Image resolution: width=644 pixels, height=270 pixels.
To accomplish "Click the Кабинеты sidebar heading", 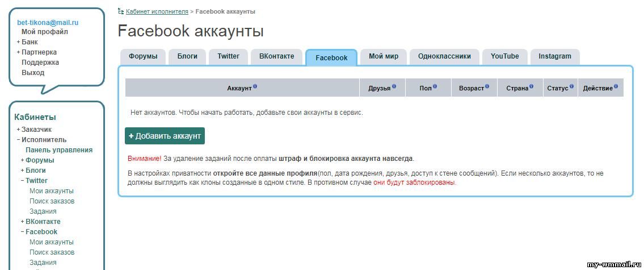I will (x=35, y=117).
